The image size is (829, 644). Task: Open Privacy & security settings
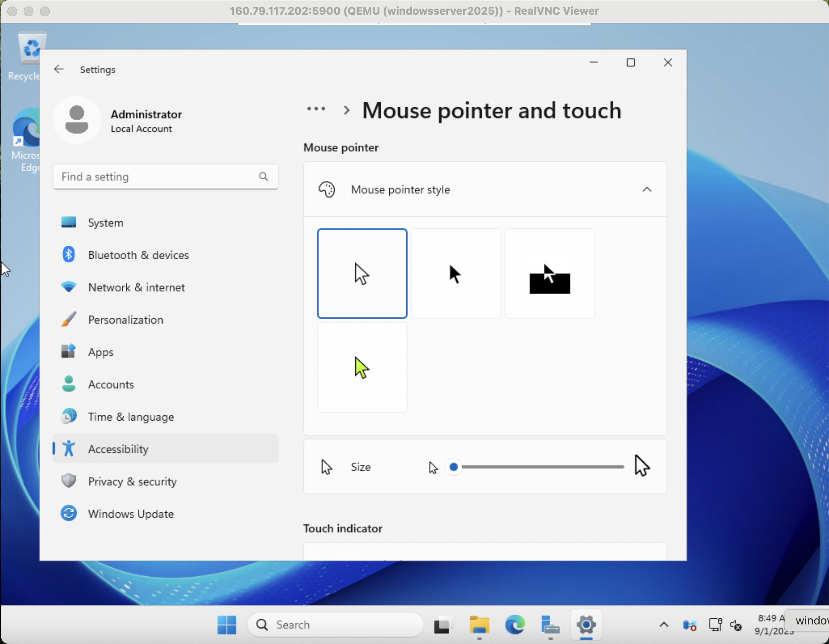point(132,481)
